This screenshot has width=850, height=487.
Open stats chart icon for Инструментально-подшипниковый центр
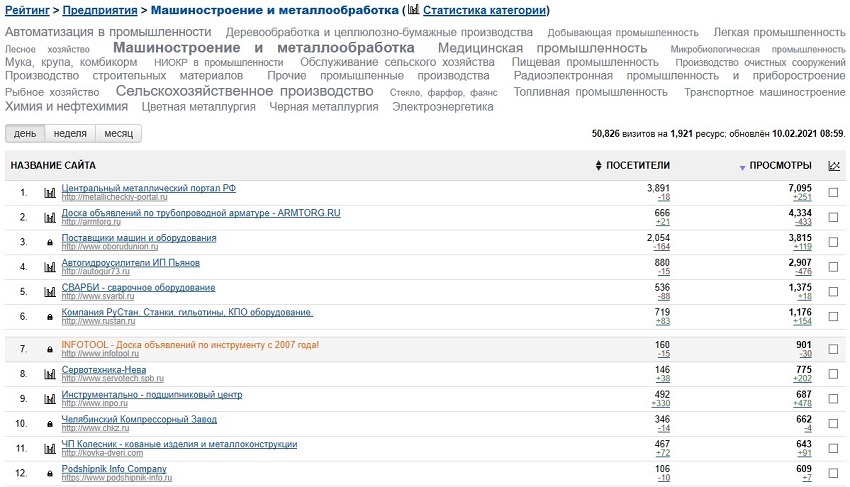[50, 399]
